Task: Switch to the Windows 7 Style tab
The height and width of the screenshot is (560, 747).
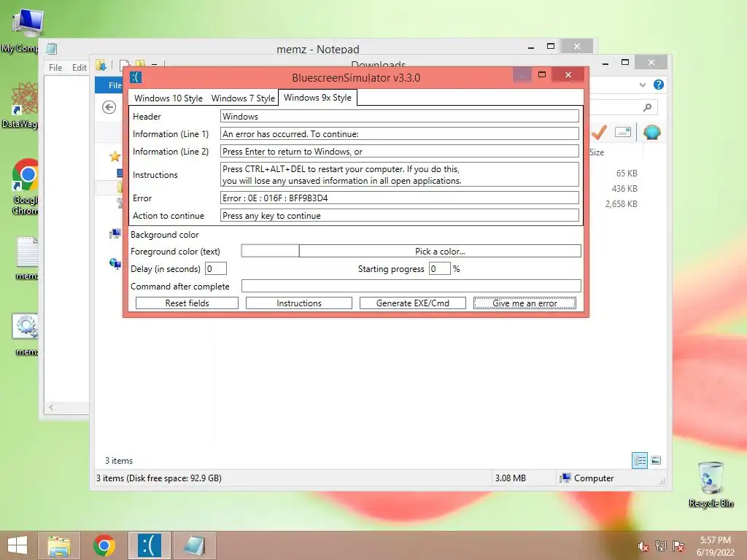Action: tap(243, 98)
